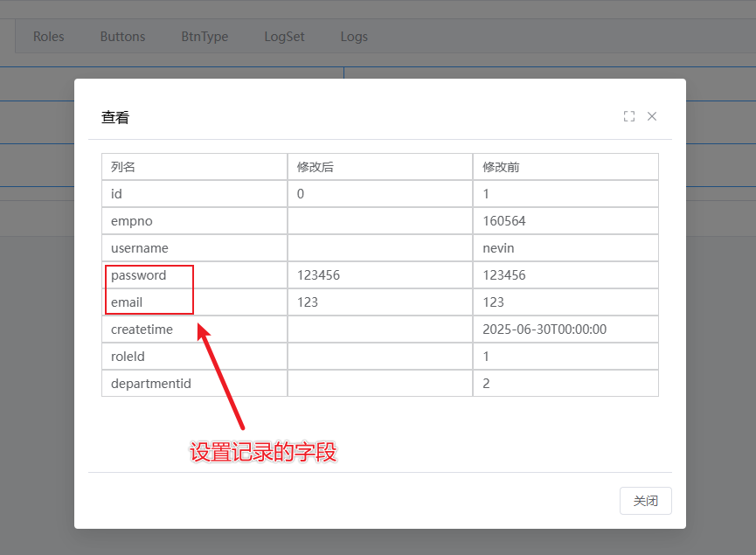Select the roleId cell
This screenshot has height=555, width=756.
pos(194,357)
